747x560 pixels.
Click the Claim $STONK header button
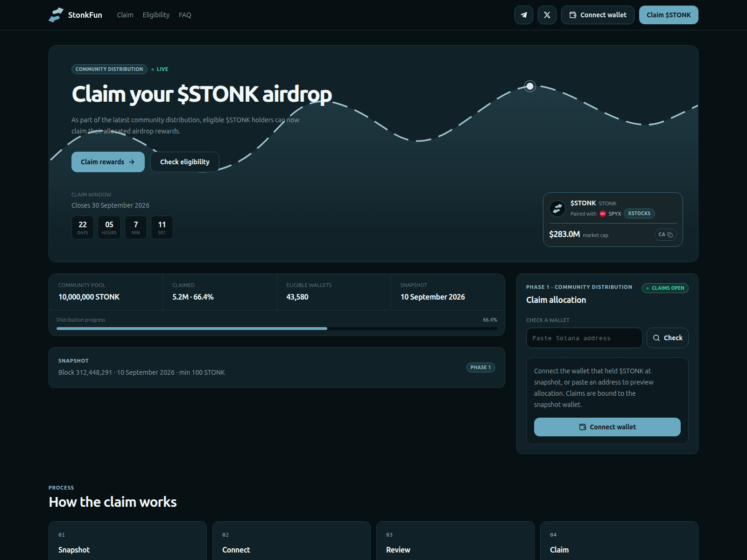coord(669,15)
